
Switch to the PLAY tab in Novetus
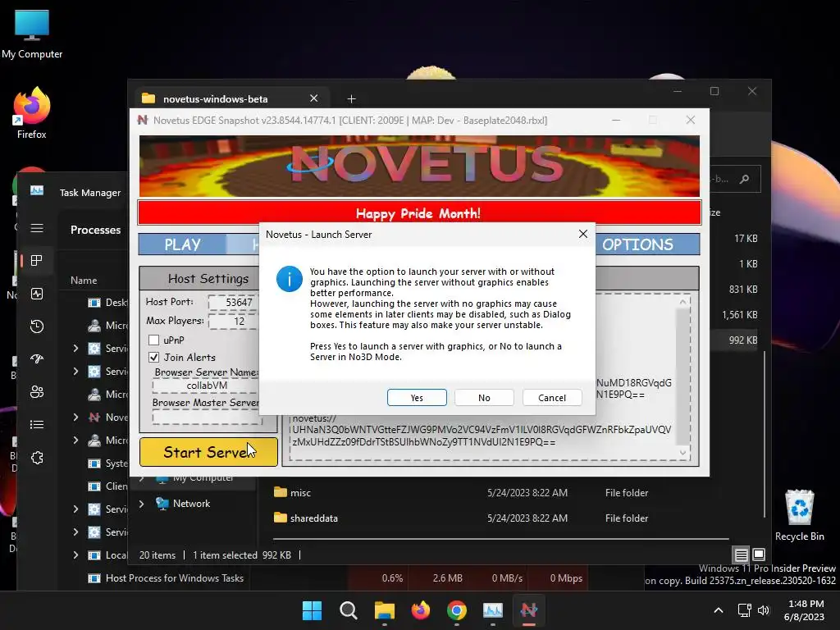pos(182,244)
